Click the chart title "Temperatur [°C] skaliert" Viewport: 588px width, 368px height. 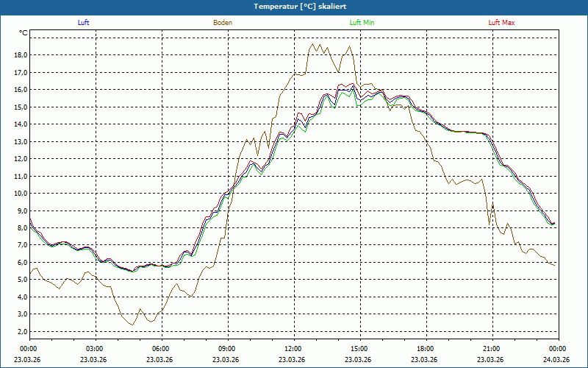point(294,6)
